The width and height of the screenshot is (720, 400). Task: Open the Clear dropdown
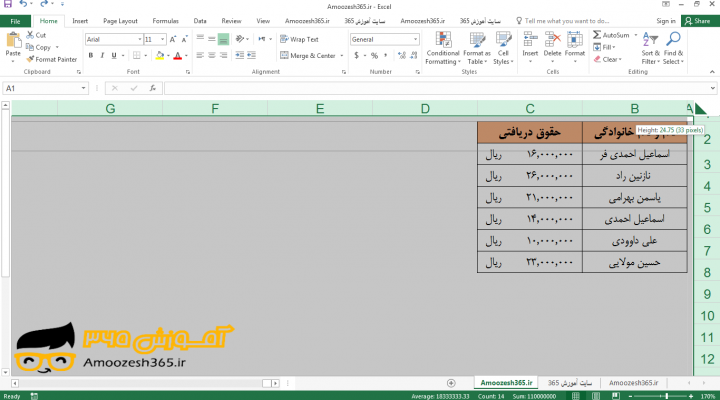point(608,59)
